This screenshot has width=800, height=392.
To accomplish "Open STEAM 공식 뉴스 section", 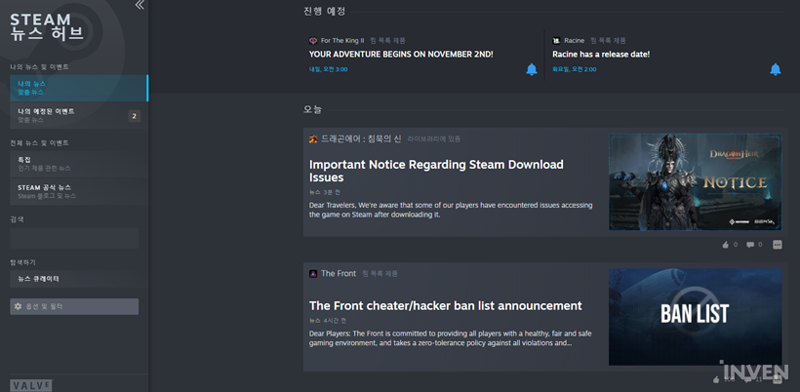I will click(79, 191).
